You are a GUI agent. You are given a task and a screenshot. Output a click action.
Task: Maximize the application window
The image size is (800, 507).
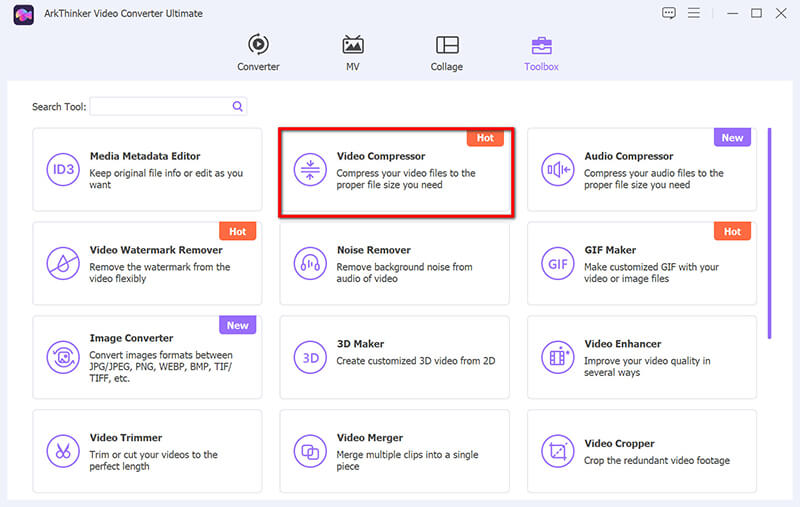pos(756,13)
